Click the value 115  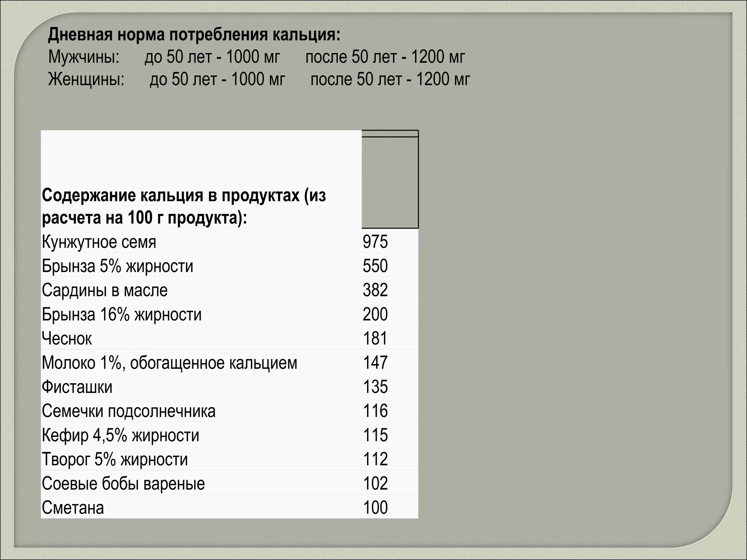coord(375,435)
